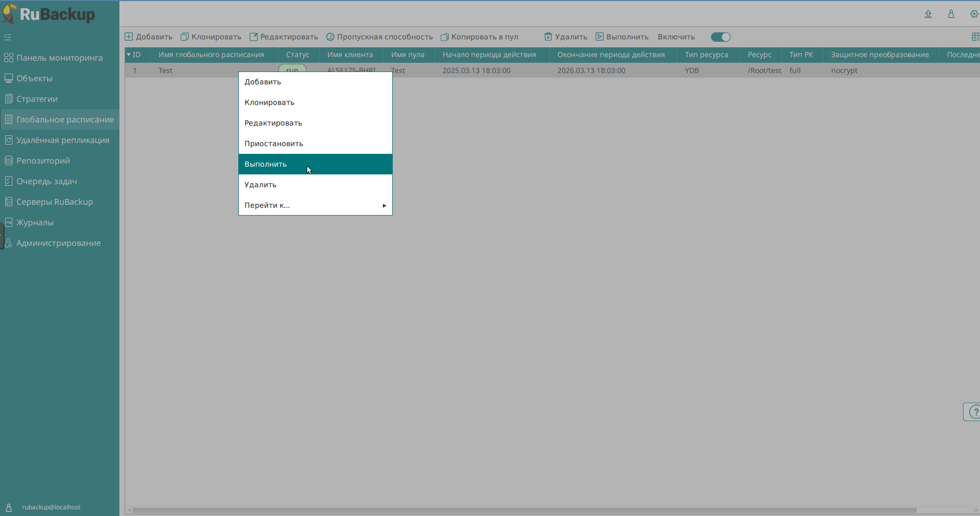This screenshot has width=980, height=516.
Task: Go to Репозиторий section in sidebar
Action: (43, 161)
